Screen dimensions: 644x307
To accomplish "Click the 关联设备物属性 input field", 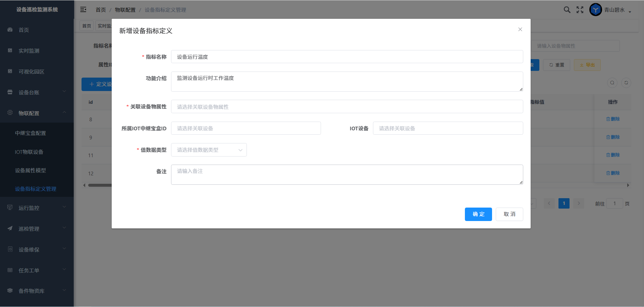I will 347,106.
